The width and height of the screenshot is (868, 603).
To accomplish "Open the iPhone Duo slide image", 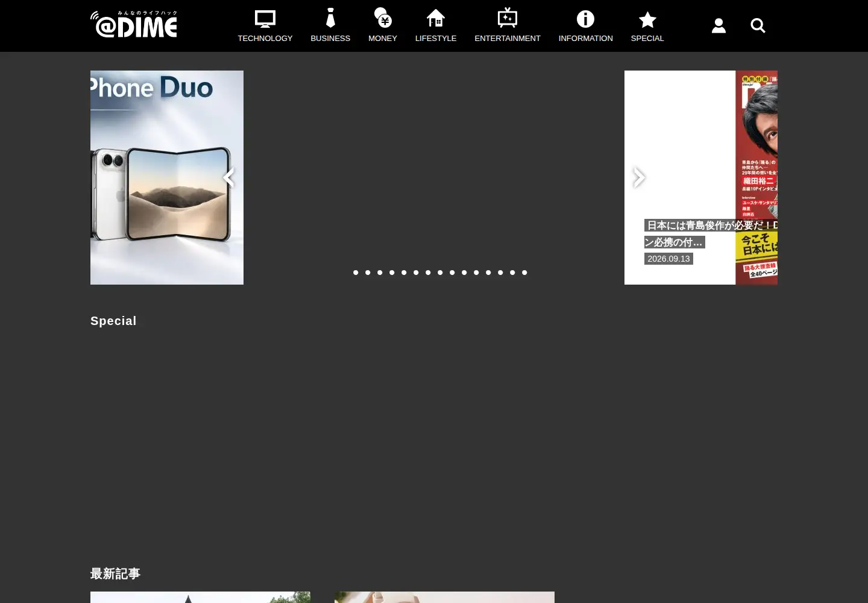I will pyautogui.click(x=167, y=177).
